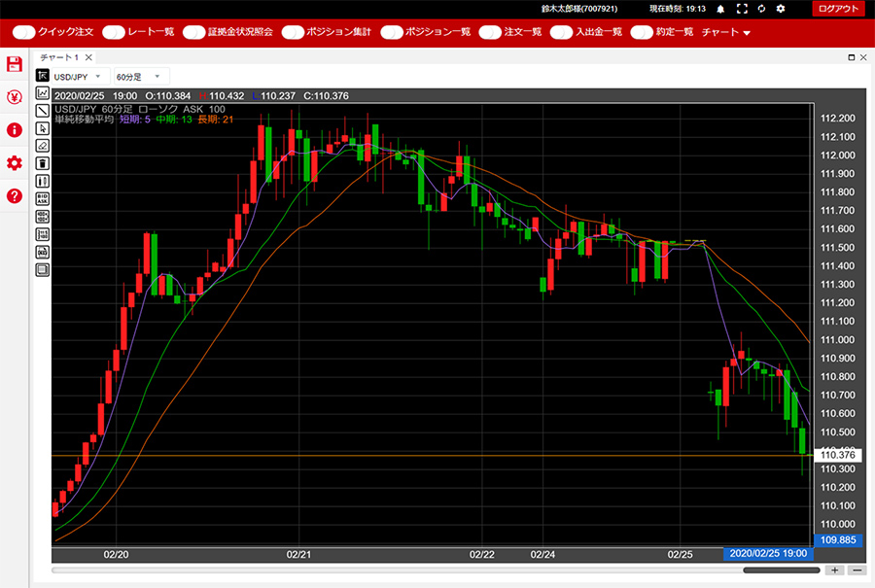This screenshot has height=588, width=875.
Task: Open the technical indicator chart icon
Action: (43, 93)
